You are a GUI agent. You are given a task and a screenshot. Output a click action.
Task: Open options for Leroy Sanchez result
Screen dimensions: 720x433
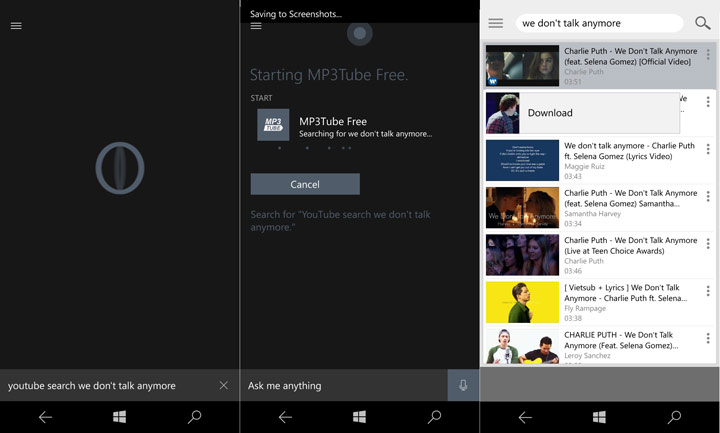pos(708,338)
